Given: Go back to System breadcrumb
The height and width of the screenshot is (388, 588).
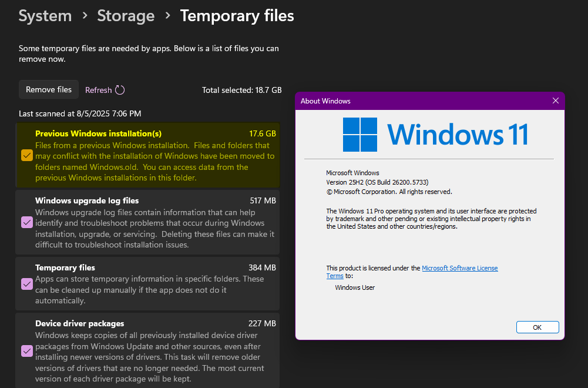Looking at the screenshot, I should coord(45,16).
